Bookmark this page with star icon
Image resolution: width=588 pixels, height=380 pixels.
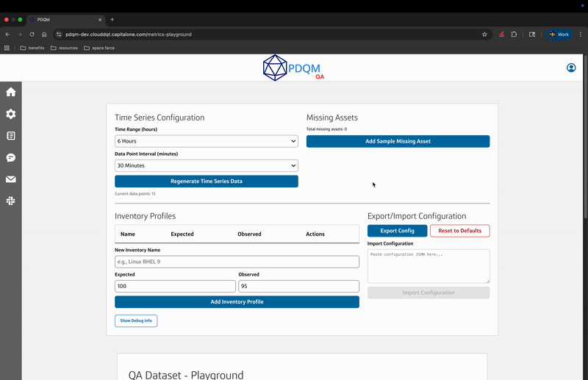coord(484,34)
